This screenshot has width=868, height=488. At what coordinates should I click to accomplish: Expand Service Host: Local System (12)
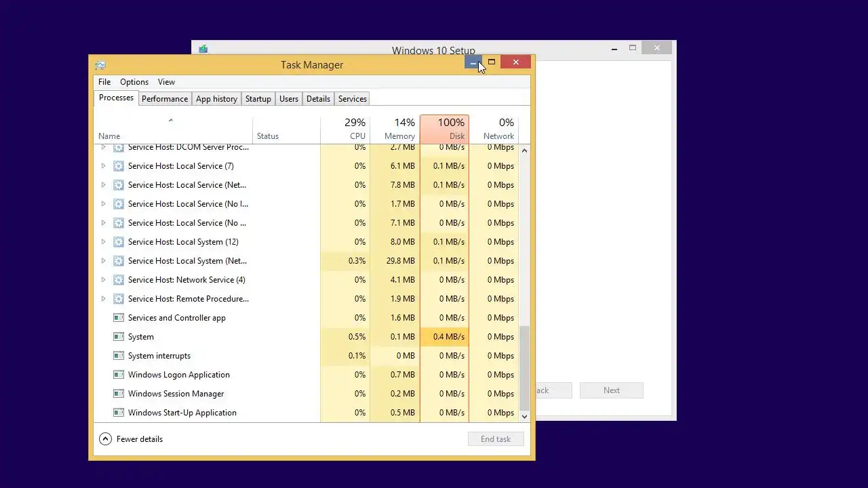(103, 242)
